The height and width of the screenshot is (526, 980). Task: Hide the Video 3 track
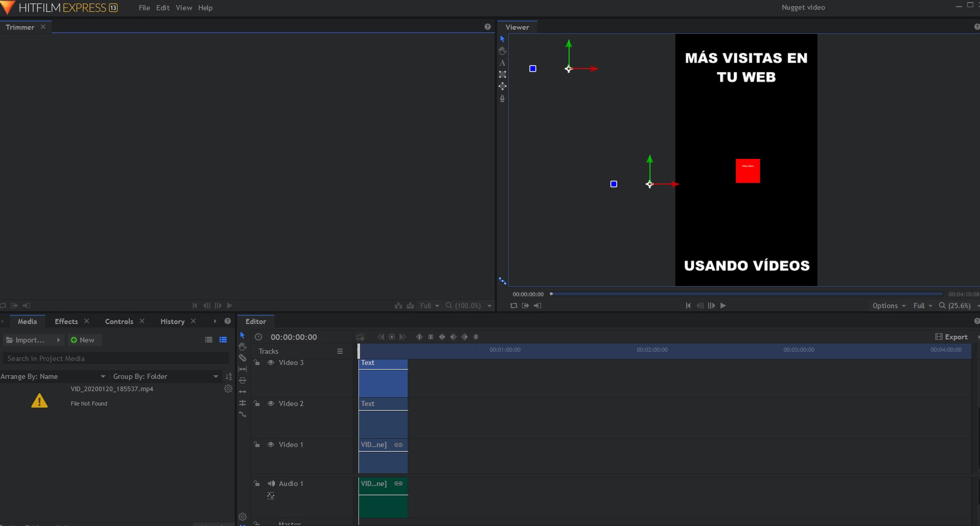coord(271,362)
